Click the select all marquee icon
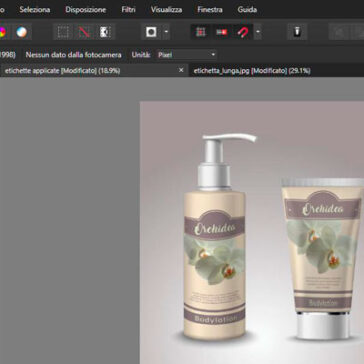Screen dimensions: 364x364 point(63,32)
